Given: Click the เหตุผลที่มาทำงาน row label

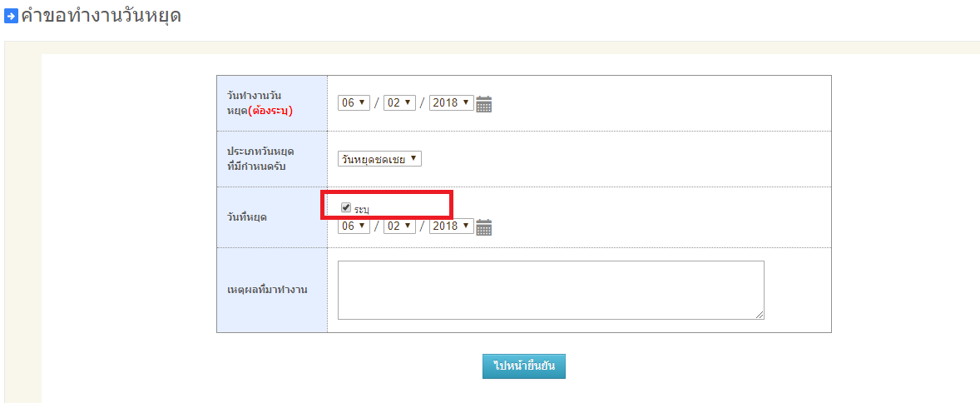Looking at the screenshot, I should pyautogui.click(x=267, y=290).
